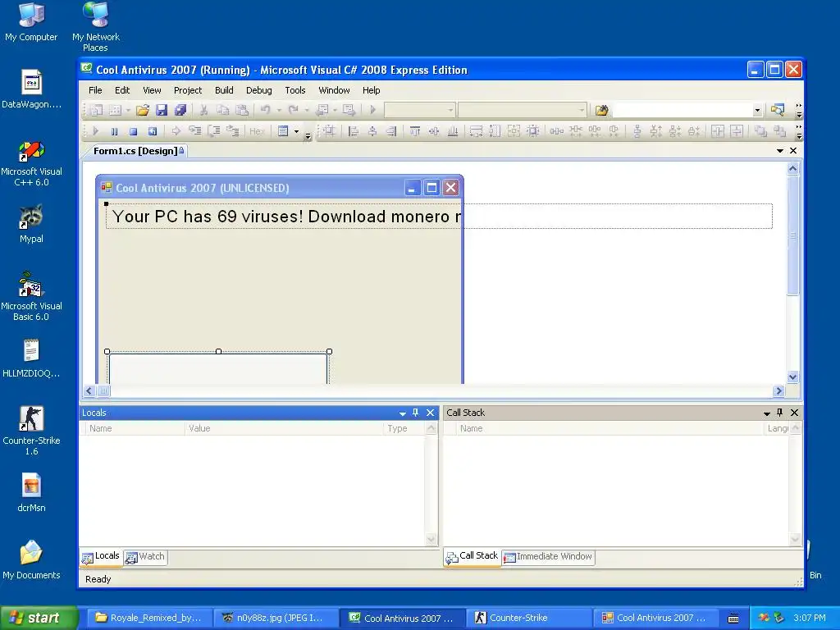Screen dimensions: 840x630
Task: Click the New Project icon in the toolbar
Action: click(x=97, y=111)
